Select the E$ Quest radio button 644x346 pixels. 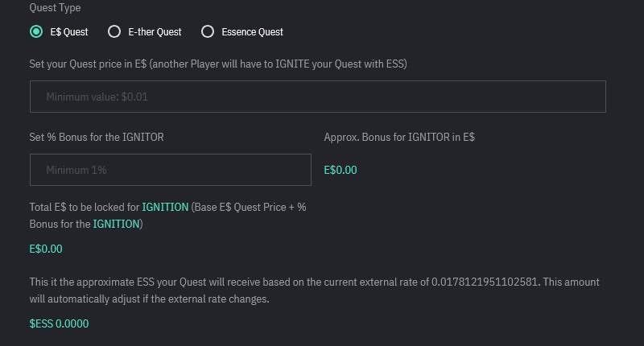point(36,32)
